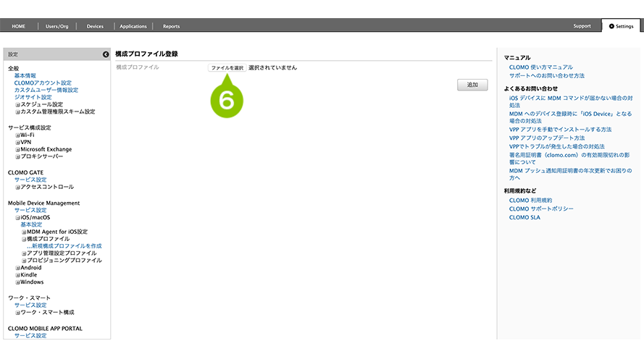Open ワーク・スマート サービス設定 link
This screenshot has height=362, width=644.
pos(30,306)
